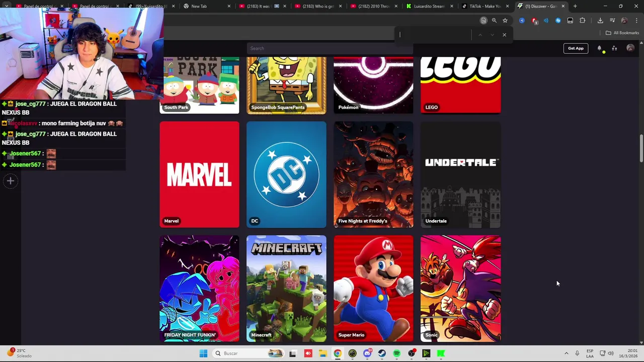This screenshot has height=362, width=644.
Task: Open File Explorer from the taskbar
Action: (x=323, y=353)
